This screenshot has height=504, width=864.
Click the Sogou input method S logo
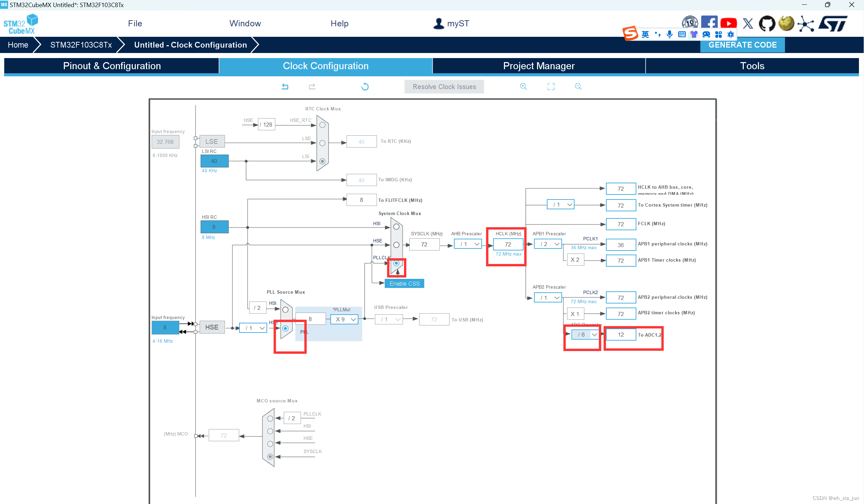[x=630, y=33]
